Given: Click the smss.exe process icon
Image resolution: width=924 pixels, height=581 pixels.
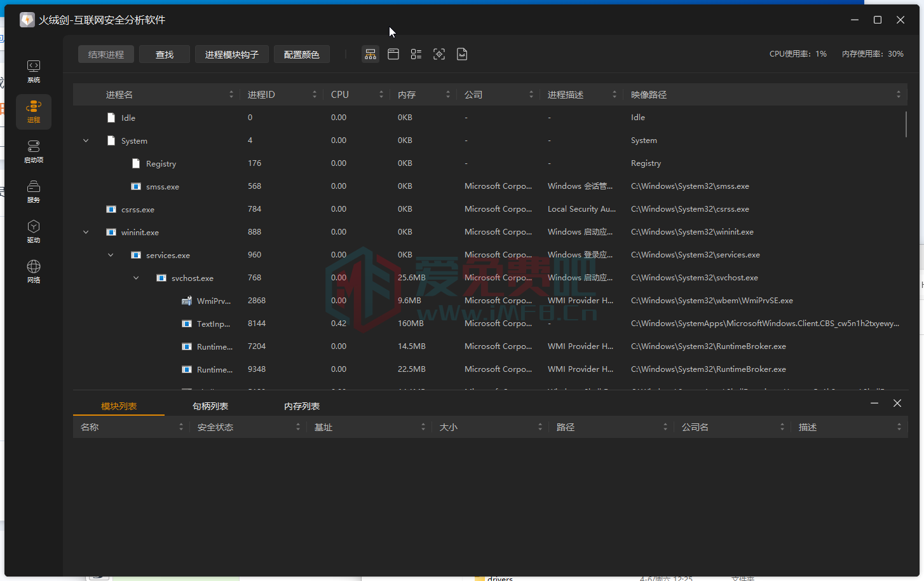Looking at the screenshot, I should click(x=136, y=186).
